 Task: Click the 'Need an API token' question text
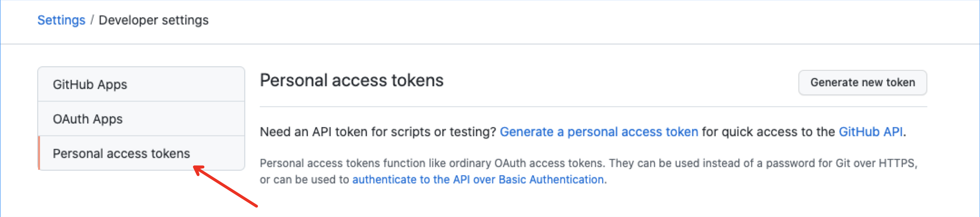(378, 132)
